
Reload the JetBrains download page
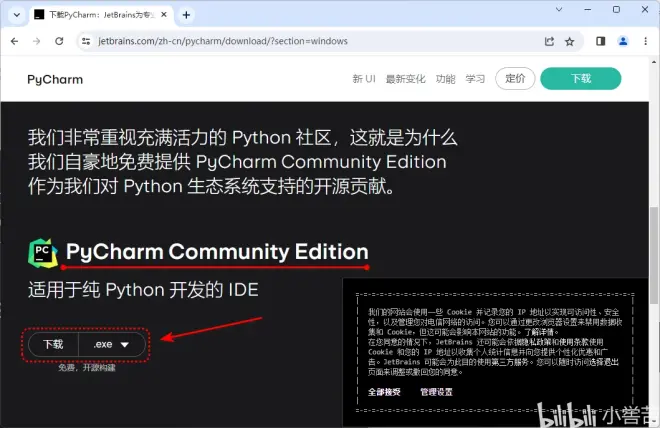59,41
